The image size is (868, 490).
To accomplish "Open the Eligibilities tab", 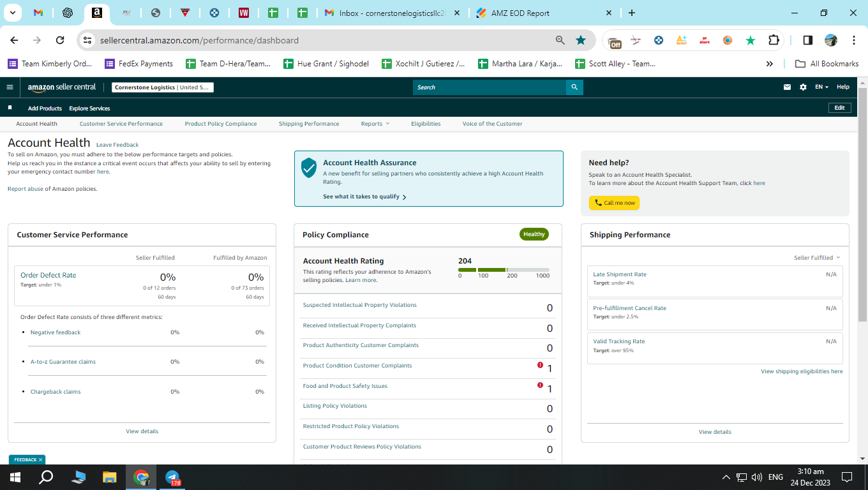I will click(426, 124).
